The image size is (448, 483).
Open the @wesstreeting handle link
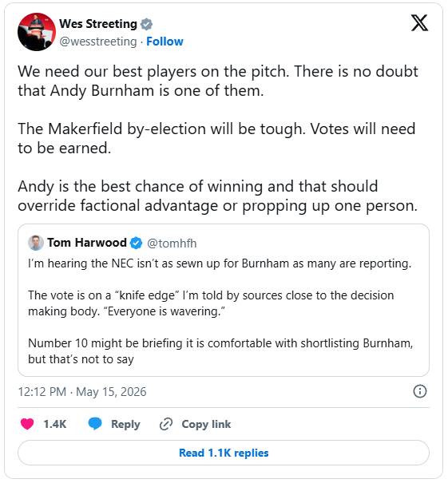click(98, 42)
